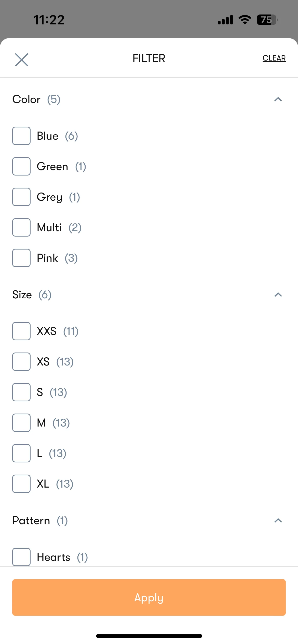Tap the Wi-Fi icon in status bar
The height and width of the screenshot is (644, 298).
point(245,20)
